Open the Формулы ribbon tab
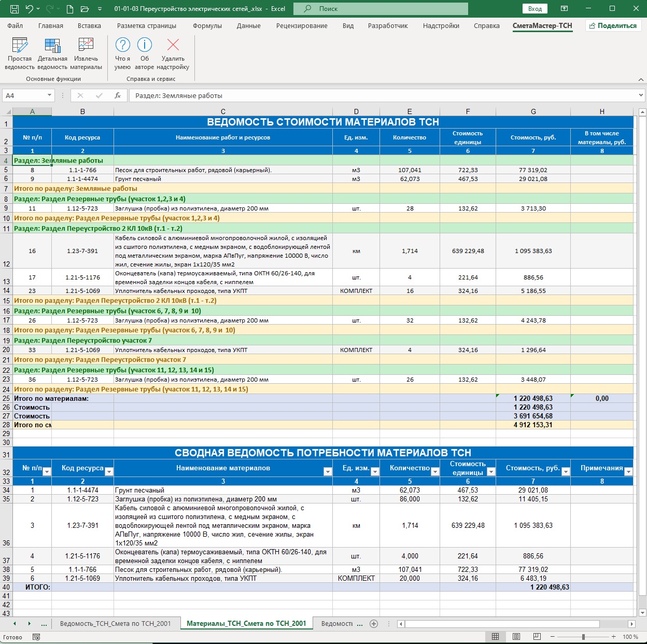The width and height of the screenshot is (647, 644). coord(207,25)
